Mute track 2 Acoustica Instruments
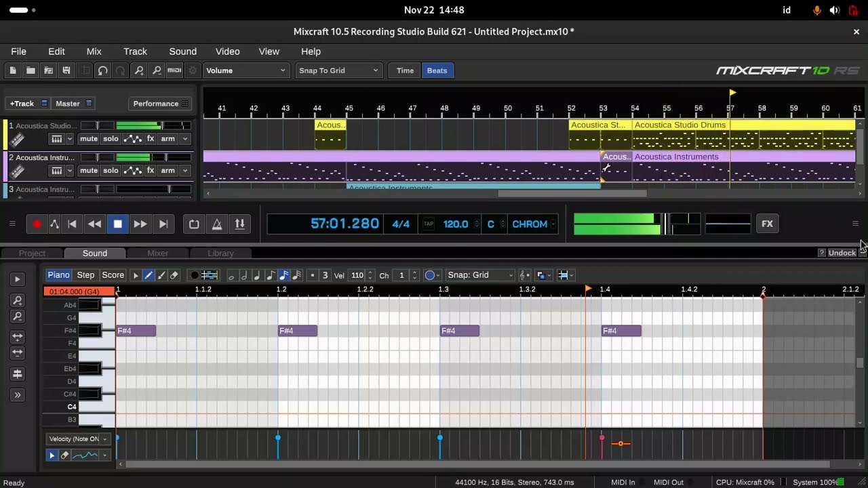Screen dimensions: 868x488 tap(89, 171)
